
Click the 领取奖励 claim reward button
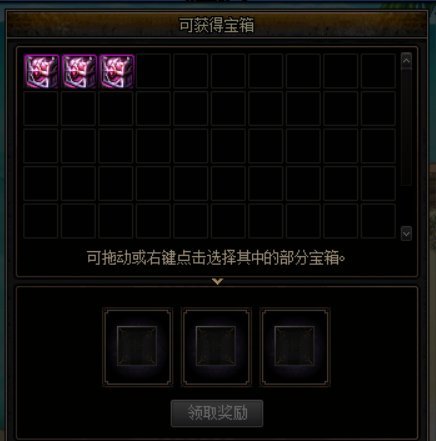coord(217,413)
